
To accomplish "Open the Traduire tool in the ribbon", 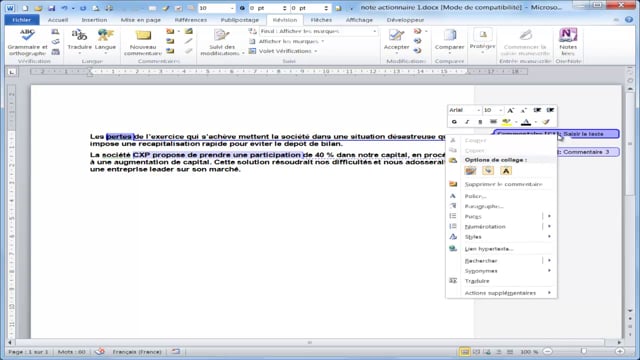I will (80, 42).
